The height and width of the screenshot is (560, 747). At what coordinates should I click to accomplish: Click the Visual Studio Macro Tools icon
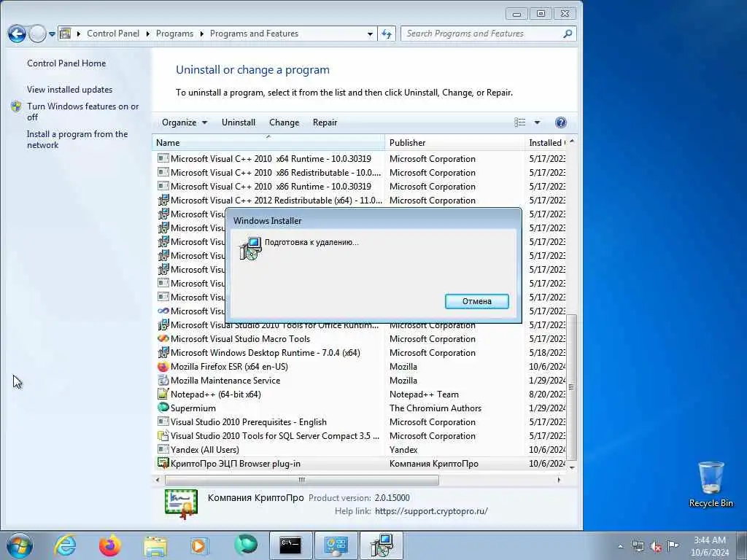click(x=163, y=338)
